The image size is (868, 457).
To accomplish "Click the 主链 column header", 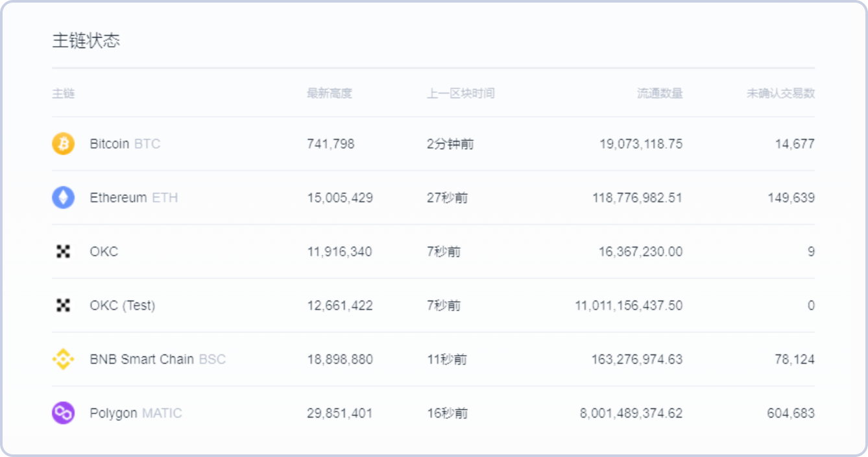I will 64,93.
